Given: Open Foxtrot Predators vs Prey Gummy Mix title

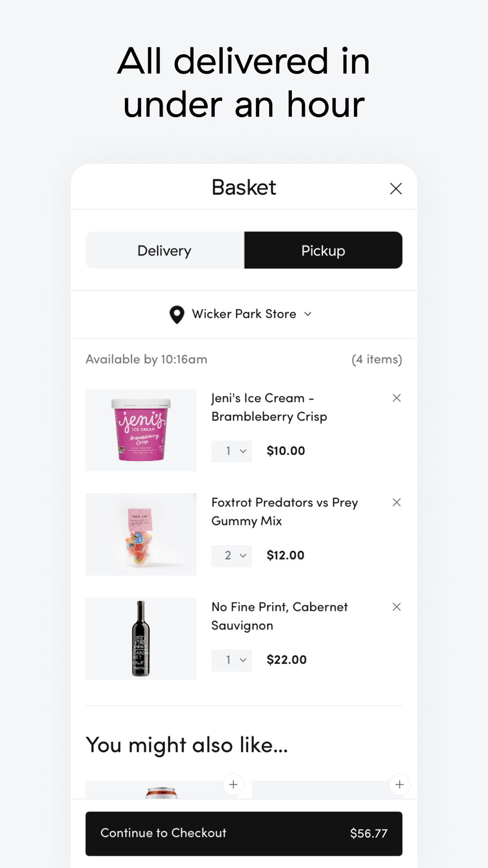Looking at the screenshot, I should pyautogui.click(x=285, y=512).
